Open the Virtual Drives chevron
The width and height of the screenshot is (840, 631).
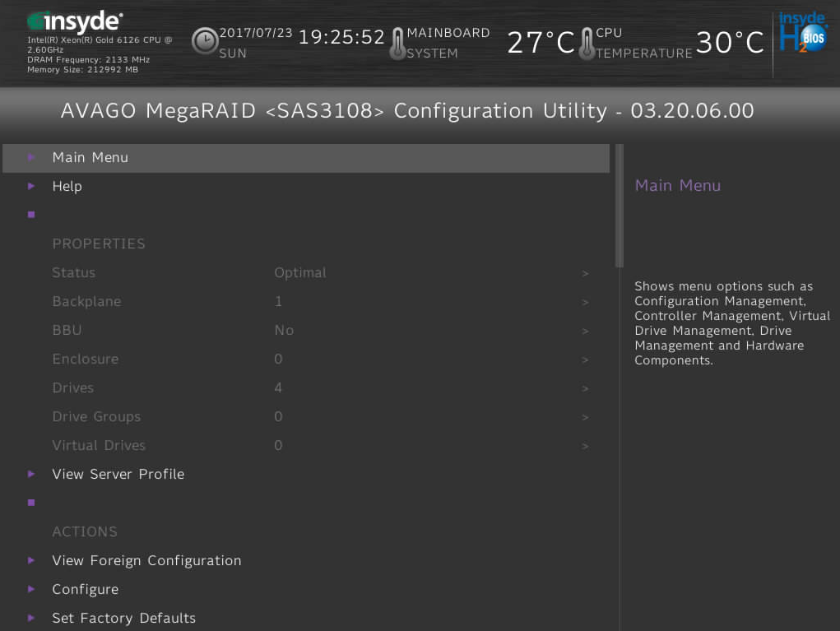click(586, 445)
